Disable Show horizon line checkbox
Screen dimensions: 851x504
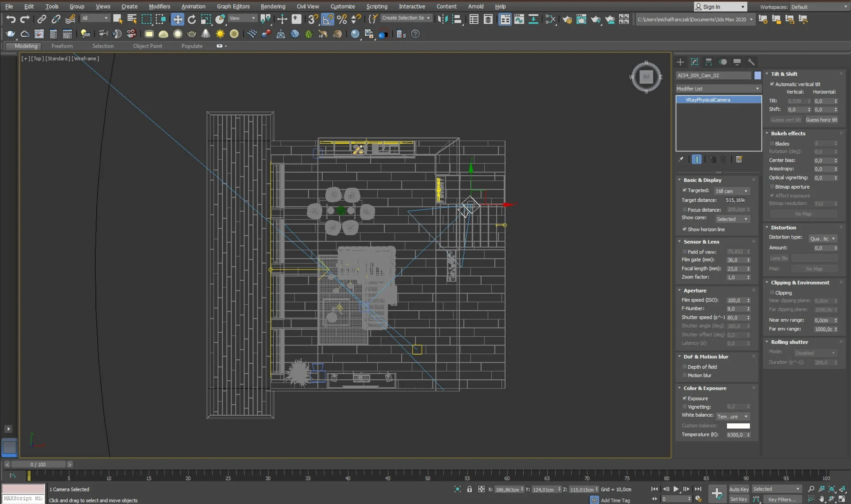[684, 229]
